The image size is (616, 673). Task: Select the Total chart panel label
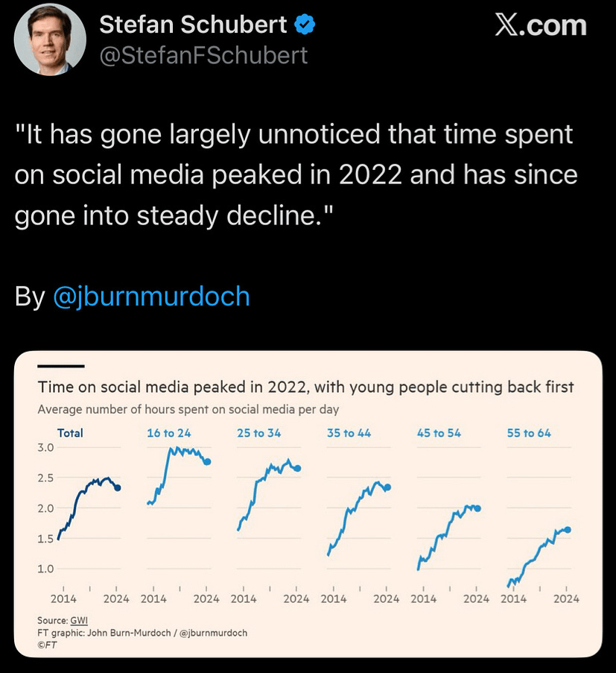[x=70, y=433]
